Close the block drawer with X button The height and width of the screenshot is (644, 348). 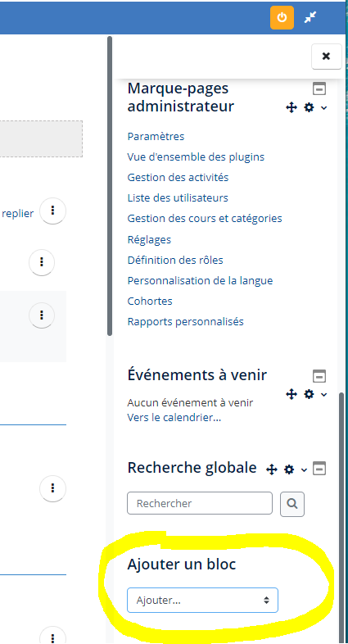pos(326,57)
